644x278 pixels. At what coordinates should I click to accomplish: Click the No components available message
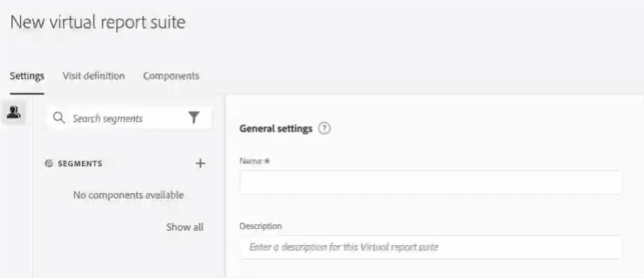(128, 195)
